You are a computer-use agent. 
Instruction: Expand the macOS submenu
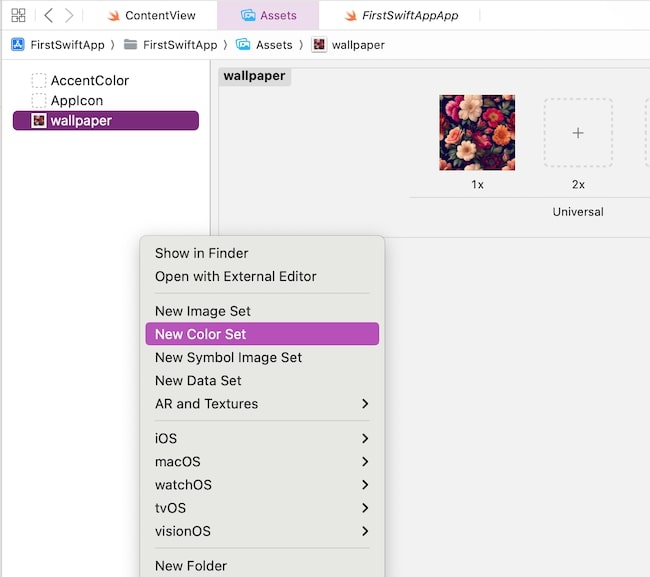[x=261, y=461]
